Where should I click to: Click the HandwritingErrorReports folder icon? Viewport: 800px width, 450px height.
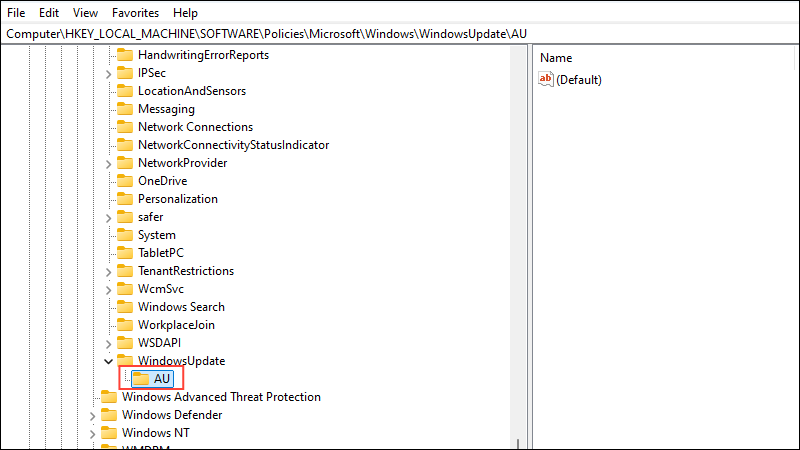pos(125,55)
